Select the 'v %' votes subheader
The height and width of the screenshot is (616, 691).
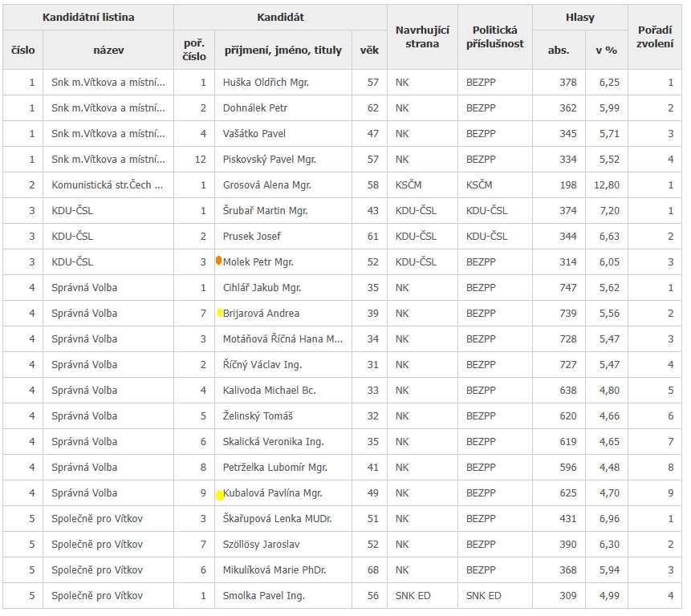pyautogui.click(x=606, y=50)
